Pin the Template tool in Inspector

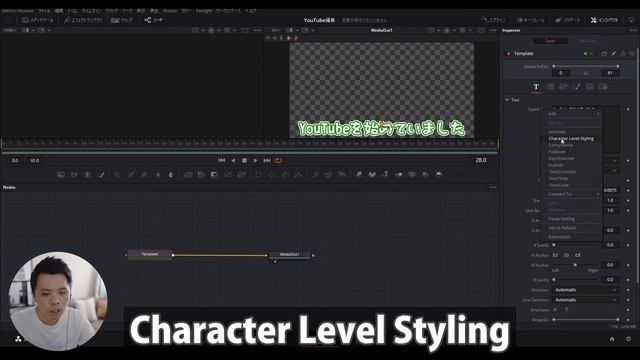coord(613,53)
